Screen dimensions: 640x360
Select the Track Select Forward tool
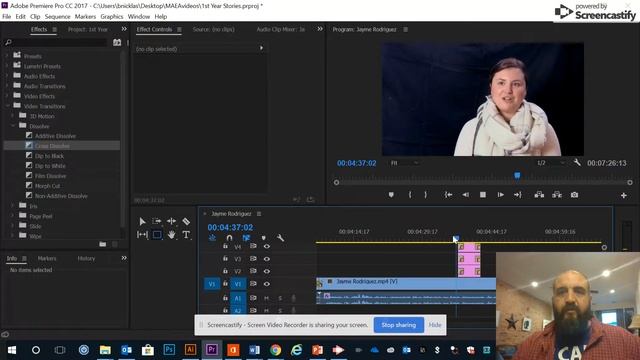[157, 221]
